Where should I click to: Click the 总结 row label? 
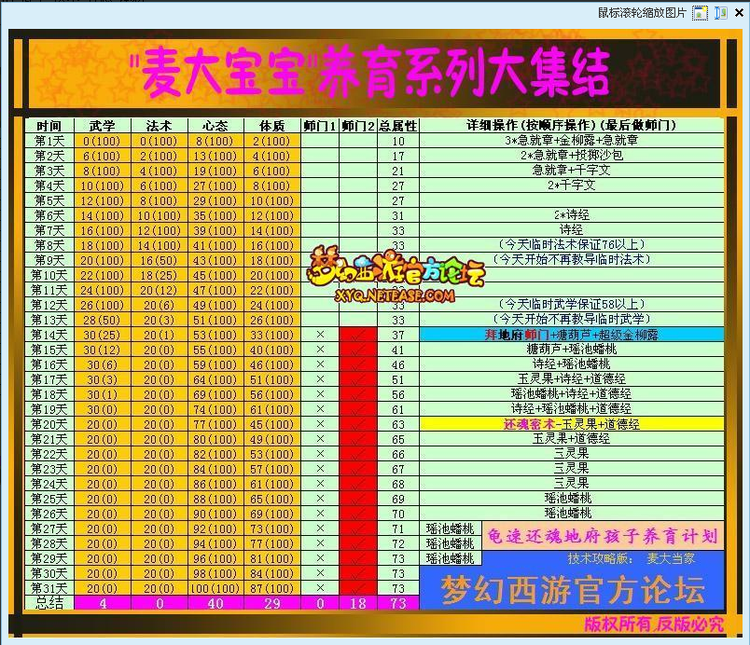pos(49,604)
